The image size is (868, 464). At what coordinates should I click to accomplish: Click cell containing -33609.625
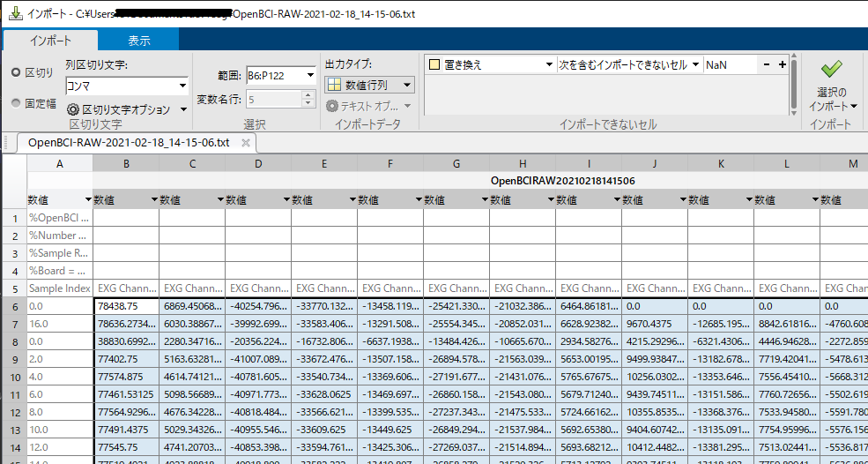pyautogui.click(x=324, y=430)
